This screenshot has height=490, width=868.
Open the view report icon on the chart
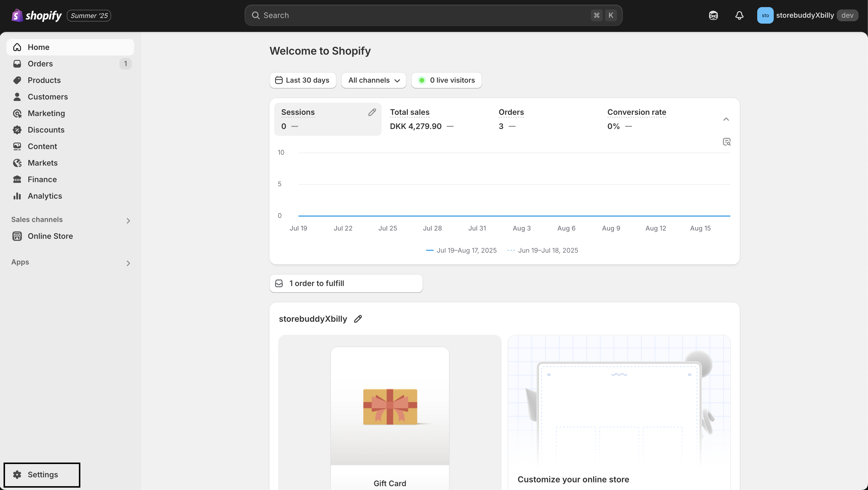(x=727, y=142)
